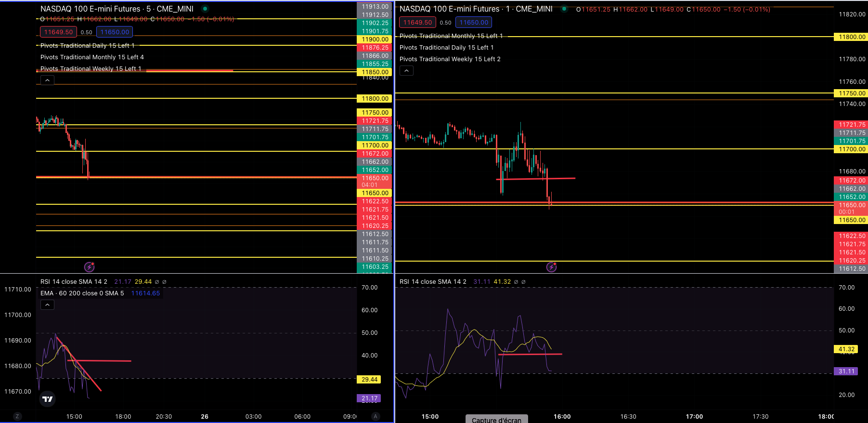This screenshot has height=423, width=868.
Task: Select Pivots Traditional Weekly 15 Left 2 legend
Action: (450, 59)
